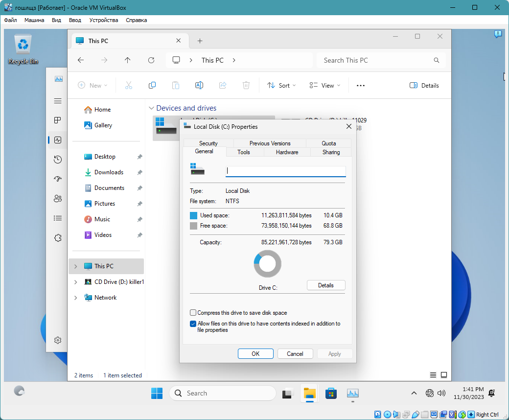Click the Details button for Drive C

325,285
